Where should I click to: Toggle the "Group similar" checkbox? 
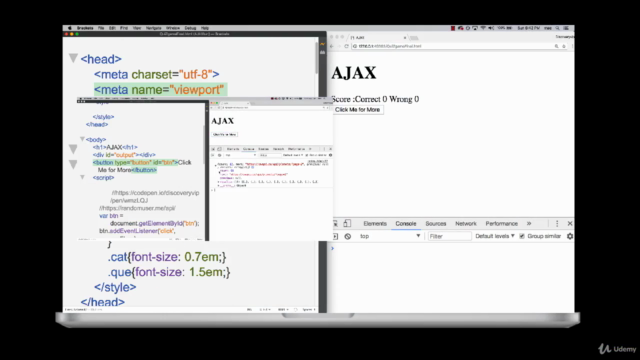(522, 236)
